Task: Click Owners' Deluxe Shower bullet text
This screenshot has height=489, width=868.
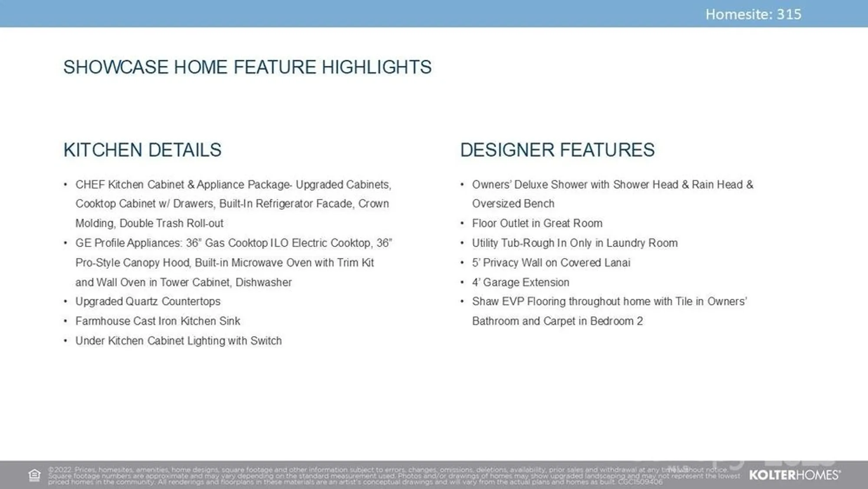Action: coord(612,185)
